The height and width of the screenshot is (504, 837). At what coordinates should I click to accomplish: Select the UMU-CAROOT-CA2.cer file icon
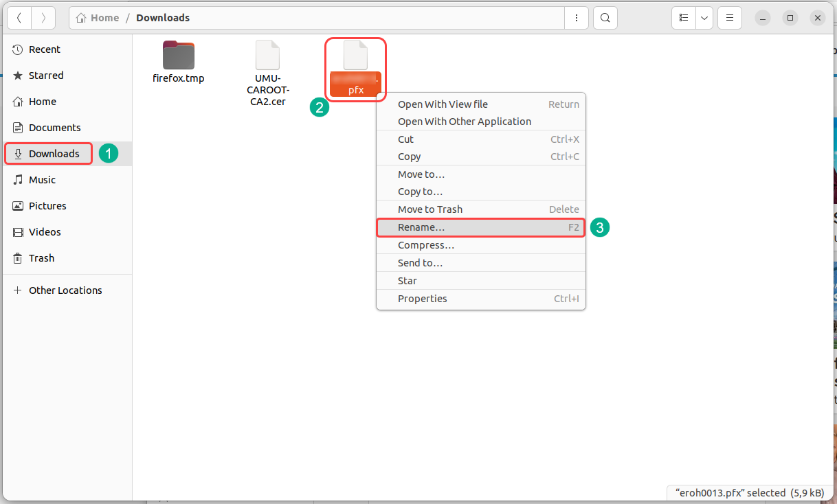click(x=267, y=56)
